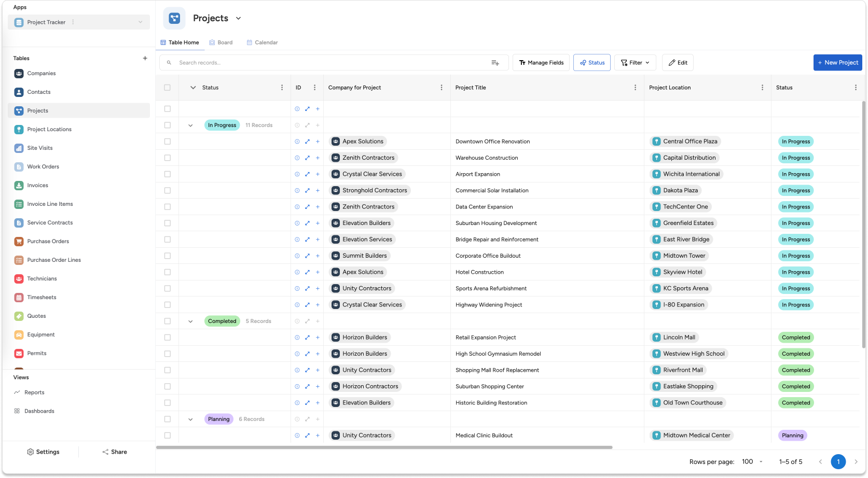Open the Site Visits table icon
The width and height of the screenshot is (868, 478).
19,148
